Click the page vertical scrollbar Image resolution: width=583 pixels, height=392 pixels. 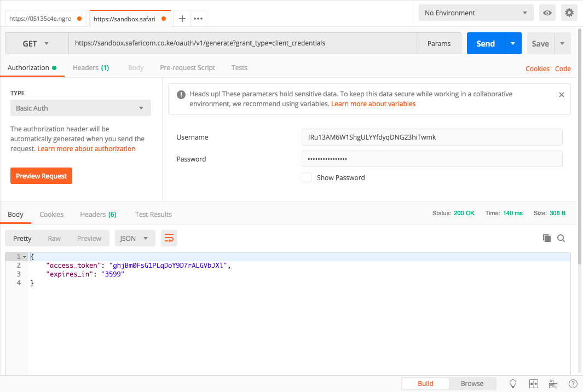(580, 146)
